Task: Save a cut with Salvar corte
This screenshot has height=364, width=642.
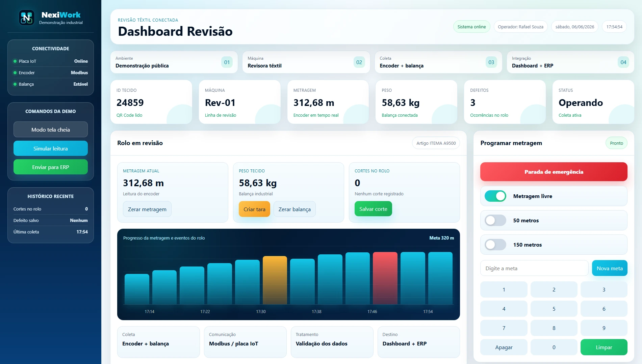Action: click(x=373, y=209)
